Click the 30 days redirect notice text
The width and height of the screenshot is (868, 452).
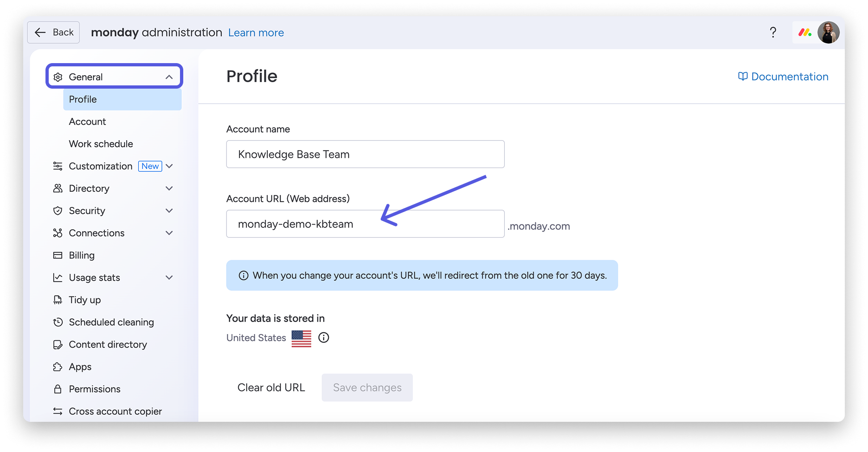point(430,276)
